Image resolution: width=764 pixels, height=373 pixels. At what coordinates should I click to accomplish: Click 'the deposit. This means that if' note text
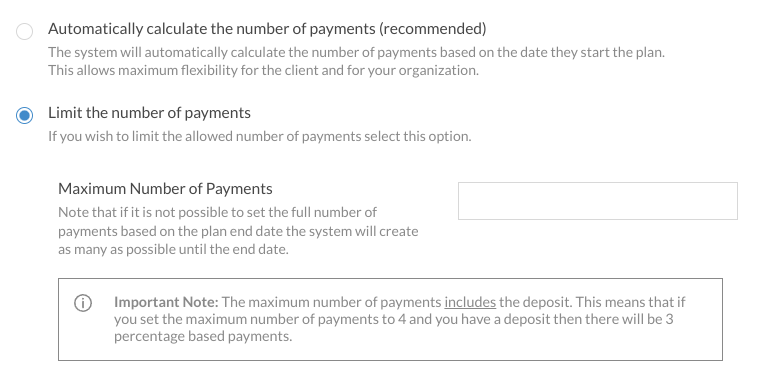click(592, 302)
